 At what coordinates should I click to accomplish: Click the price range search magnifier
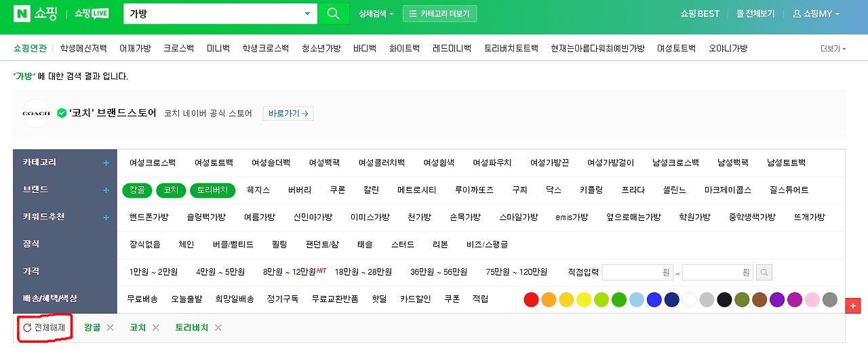pos(764,272)
